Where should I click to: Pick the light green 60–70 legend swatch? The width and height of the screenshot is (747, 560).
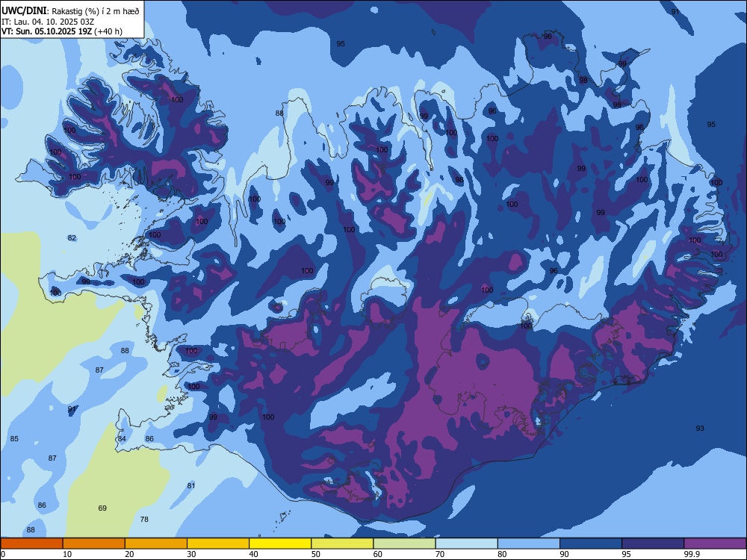coord(404,544)
